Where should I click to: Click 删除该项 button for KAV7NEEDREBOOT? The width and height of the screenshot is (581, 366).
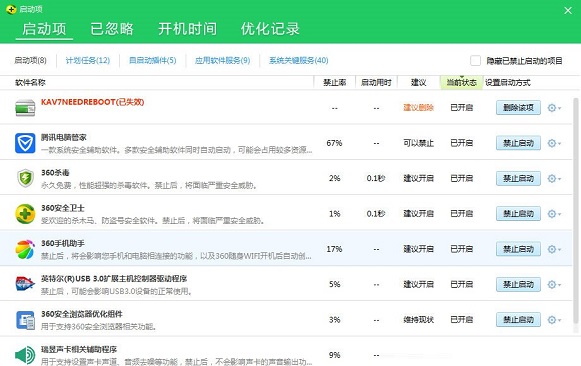[518, 108]
